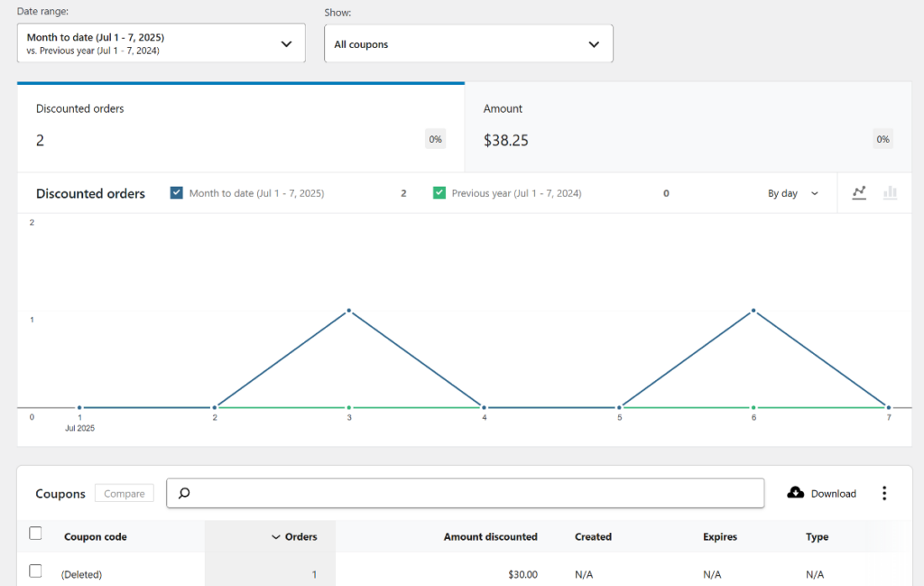Select the data point peak on Jul 3
The width and height of the screenshot is (924, 586).
point(348,311)
